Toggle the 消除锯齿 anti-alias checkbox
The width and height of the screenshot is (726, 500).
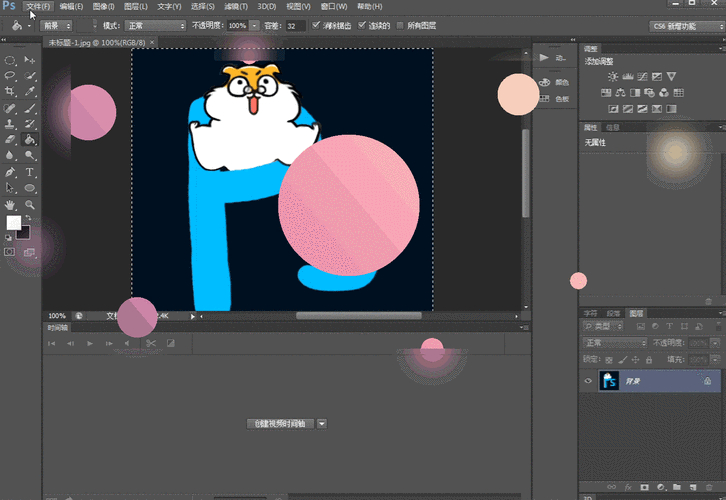[317, 25]
